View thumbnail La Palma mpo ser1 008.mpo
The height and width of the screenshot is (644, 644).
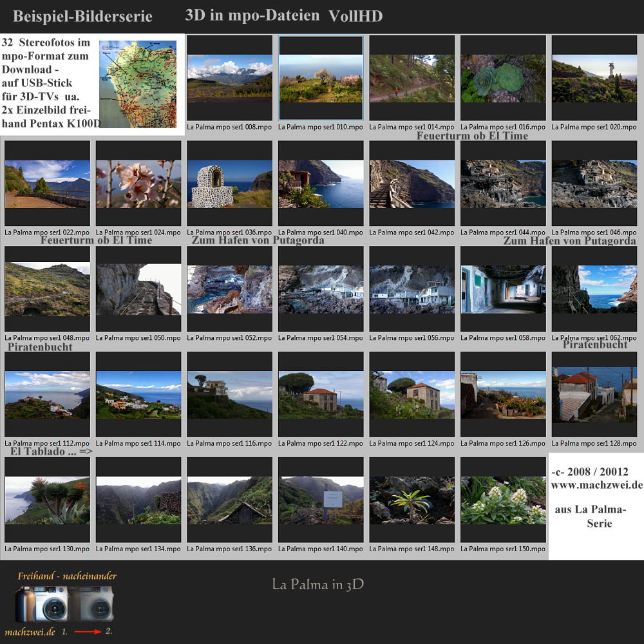pos(229,77)
